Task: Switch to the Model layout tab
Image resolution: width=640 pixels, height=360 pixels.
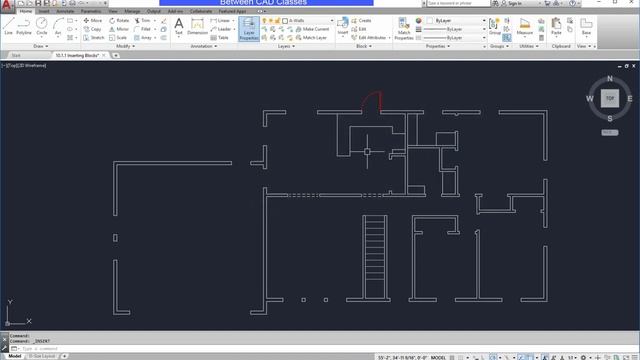Action: tap(15, 356)
